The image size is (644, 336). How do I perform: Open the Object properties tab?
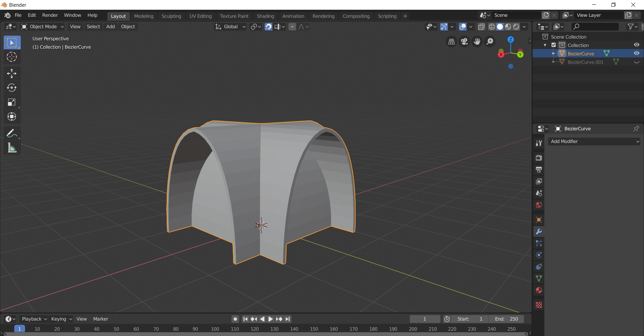[539, 220]
